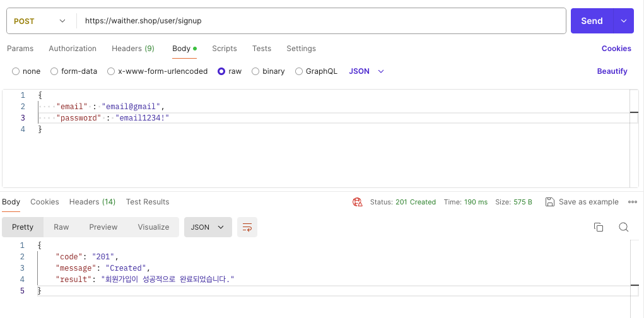Click the "result" response line
This screenshot has height=318, width=644.
(x=145, y=280)
